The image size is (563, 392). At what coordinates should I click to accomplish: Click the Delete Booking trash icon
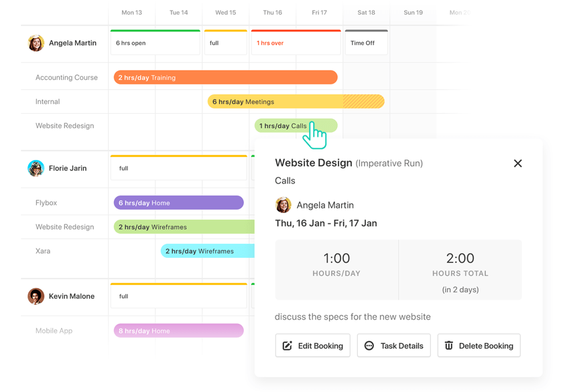(448, 345)
